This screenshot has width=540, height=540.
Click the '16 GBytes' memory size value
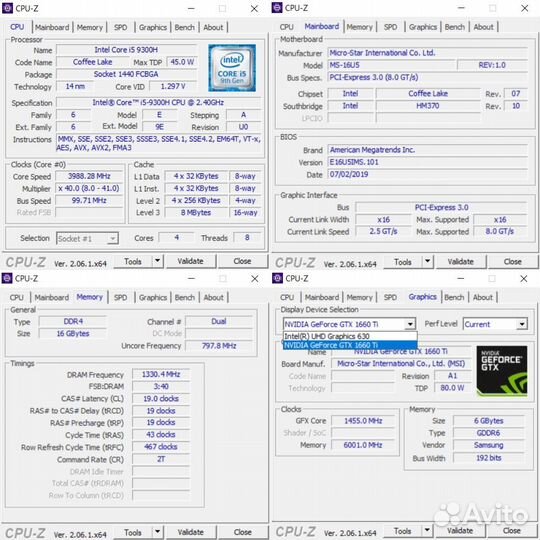[73, 333]
